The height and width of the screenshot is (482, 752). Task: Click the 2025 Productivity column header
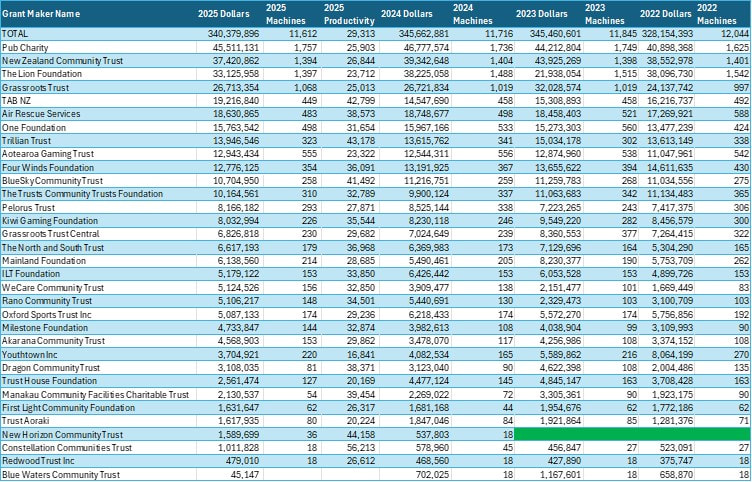click(x=349, y=14)
